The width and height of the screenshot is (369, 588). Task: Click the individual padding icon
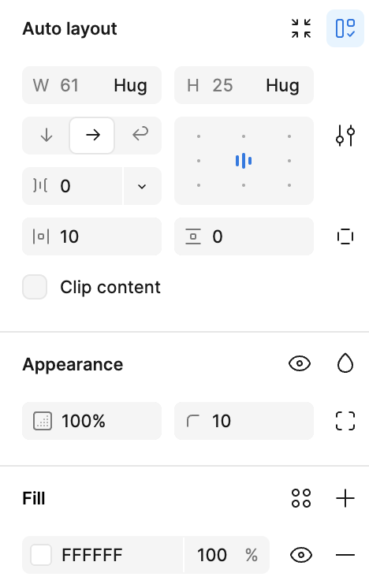(345, 236)
